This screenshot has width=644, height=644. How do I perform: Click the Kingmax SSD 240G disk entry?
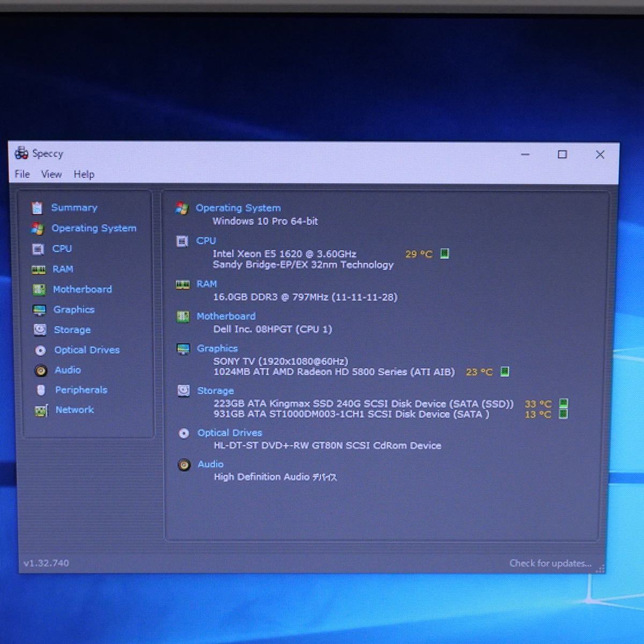363,404
